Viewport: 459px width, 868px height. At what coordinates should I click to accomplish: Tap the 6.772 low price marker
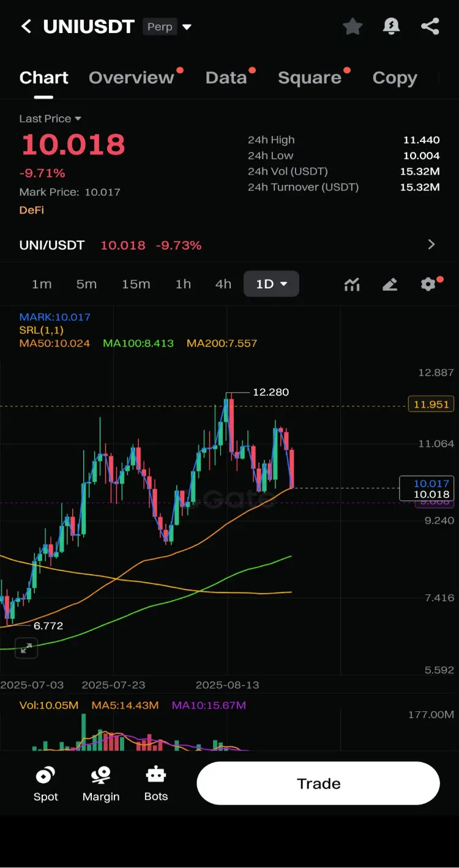point(48,626)
